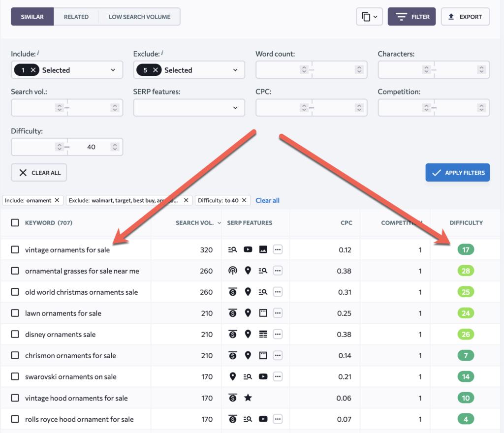This screenshot has width=504, height=433.
Task: Click image pack icon in vintage ornaments row
Action: point(263,250)
